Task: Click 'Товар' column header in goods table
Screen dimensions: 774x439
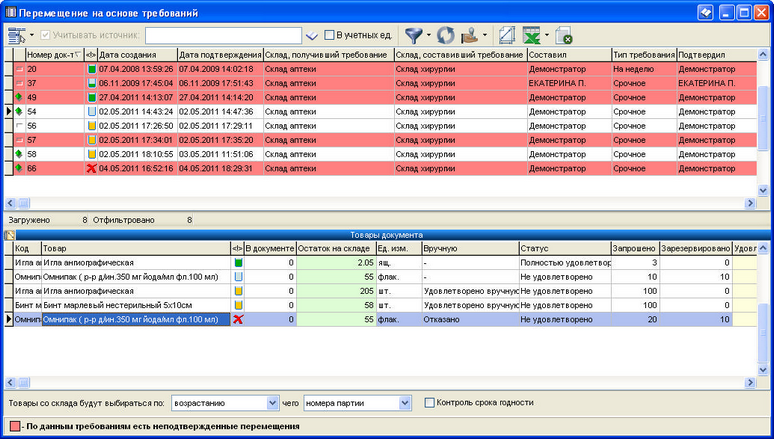Action: (x=136, y=248)
